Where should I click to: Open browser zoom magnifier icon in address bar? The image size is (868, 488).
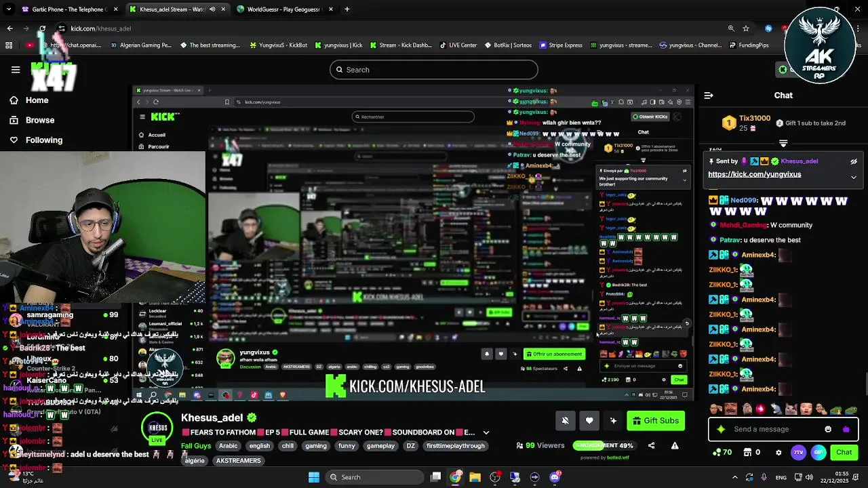point(731,28)
